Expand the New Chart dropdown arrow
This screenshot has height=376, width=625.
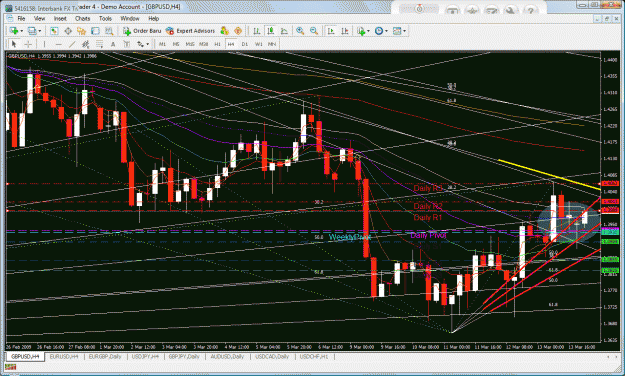(x=22, y=31)
